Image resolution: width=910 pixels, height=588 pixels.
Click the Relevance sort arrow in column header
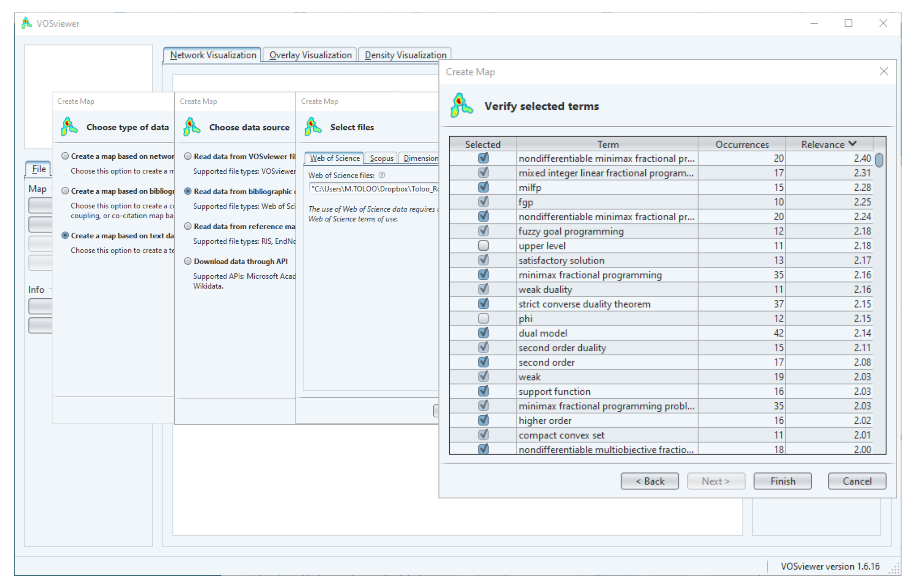[x=852, y=144]
